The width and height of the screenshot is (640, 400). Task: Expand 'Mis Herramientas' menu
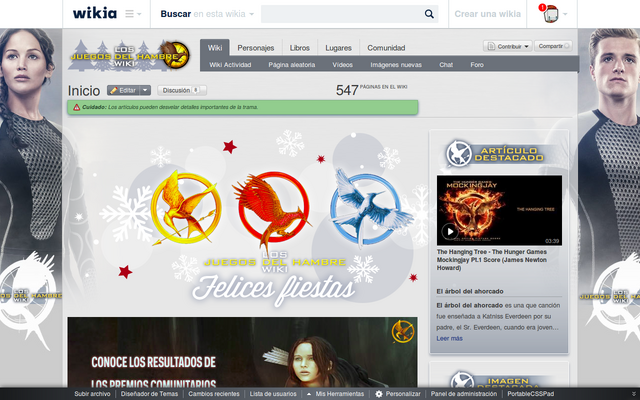pos(336,394)
